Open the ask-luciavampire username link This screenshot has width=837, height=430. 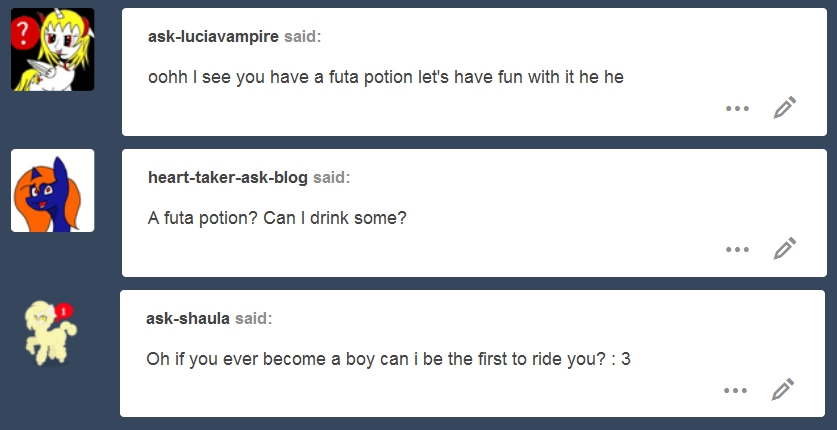coord(213,37)
